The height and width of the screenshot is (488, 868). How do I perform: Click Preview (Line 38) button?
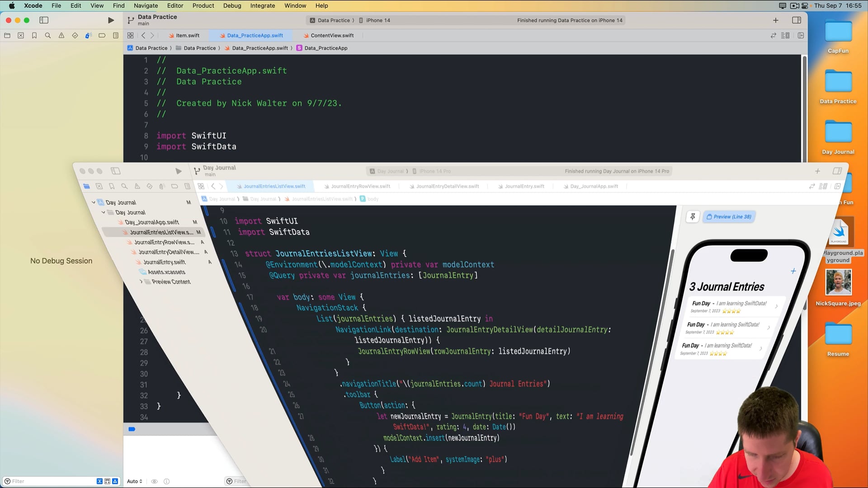729,217
